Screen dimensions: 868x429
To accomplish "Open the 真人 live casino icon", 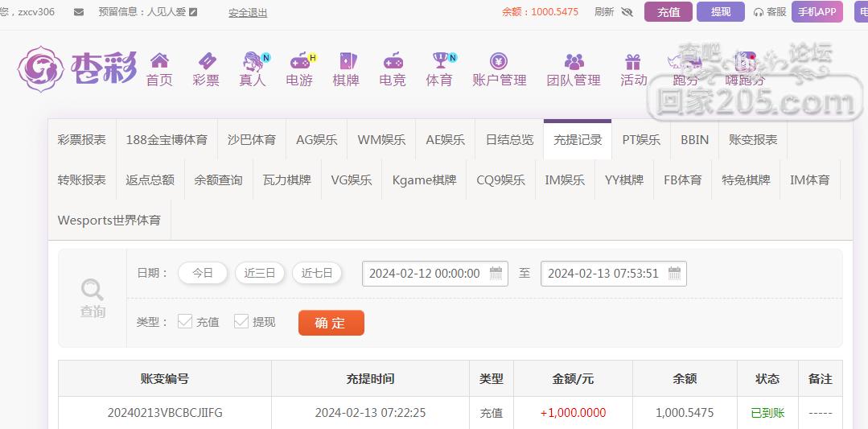I will point(253,61).
